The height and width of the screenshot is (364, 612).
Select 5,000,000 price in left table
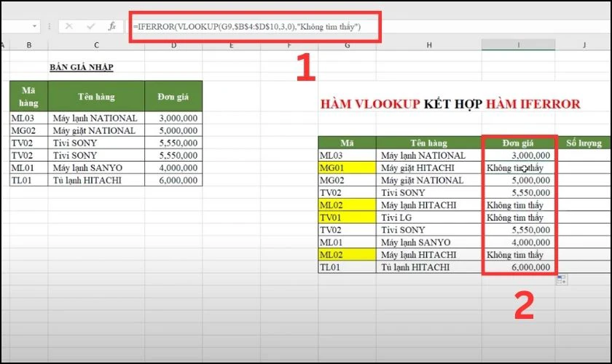(173, 130)
